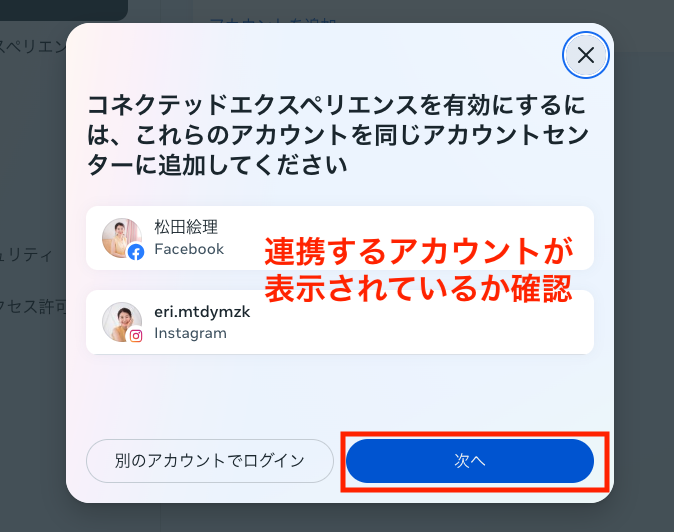
Task: Click the 松田絵理 account name
Action: [186, 227]
